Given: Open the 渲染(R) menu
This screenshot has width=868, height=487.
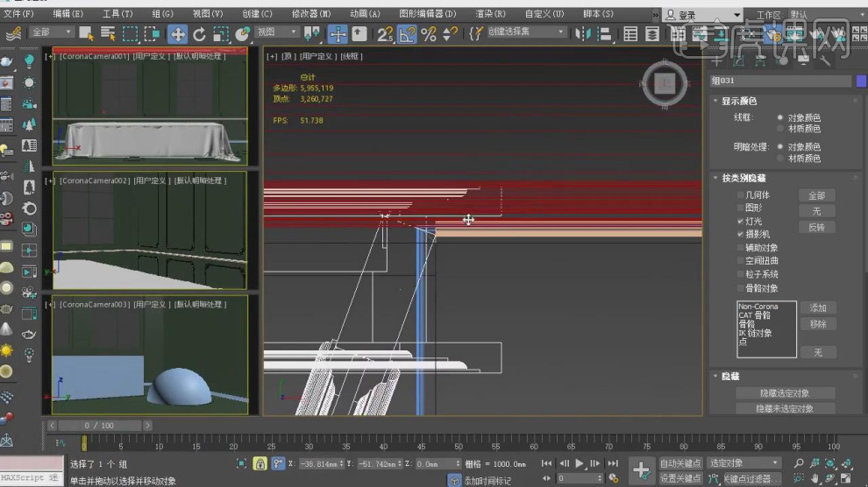Looking at the screenshot, I should click(x=490, y=14).
